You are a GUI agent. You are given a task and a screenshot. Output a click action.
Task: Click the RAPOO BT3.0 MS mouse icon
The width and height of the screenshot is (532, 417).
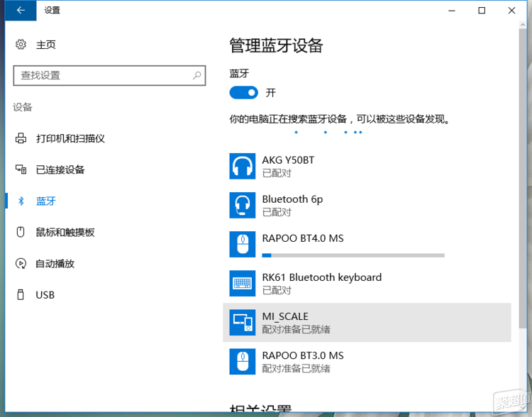pos(243,362)
